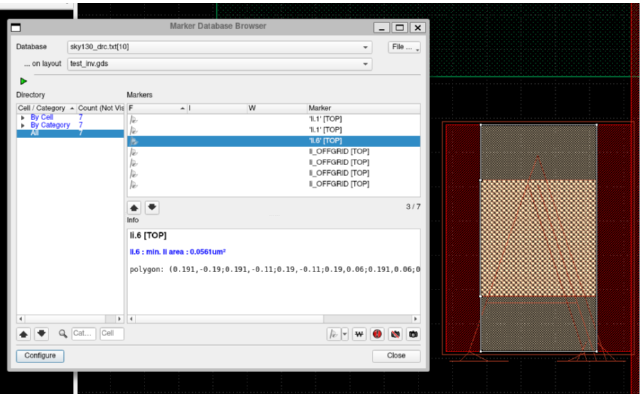This screenshot has height=394, width=640.
Task: Click the 3 / 7 marker counter
Action: [x=413, y=207]
